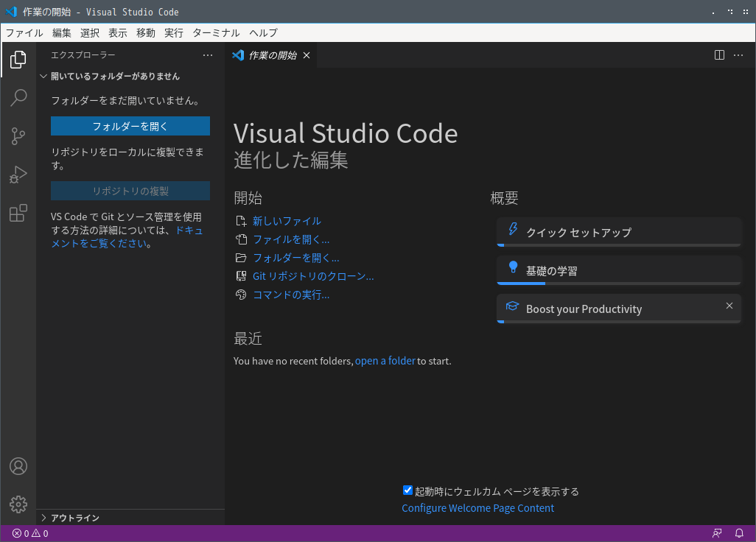
Task: Click the 開始 section heading
Action: 248,198
